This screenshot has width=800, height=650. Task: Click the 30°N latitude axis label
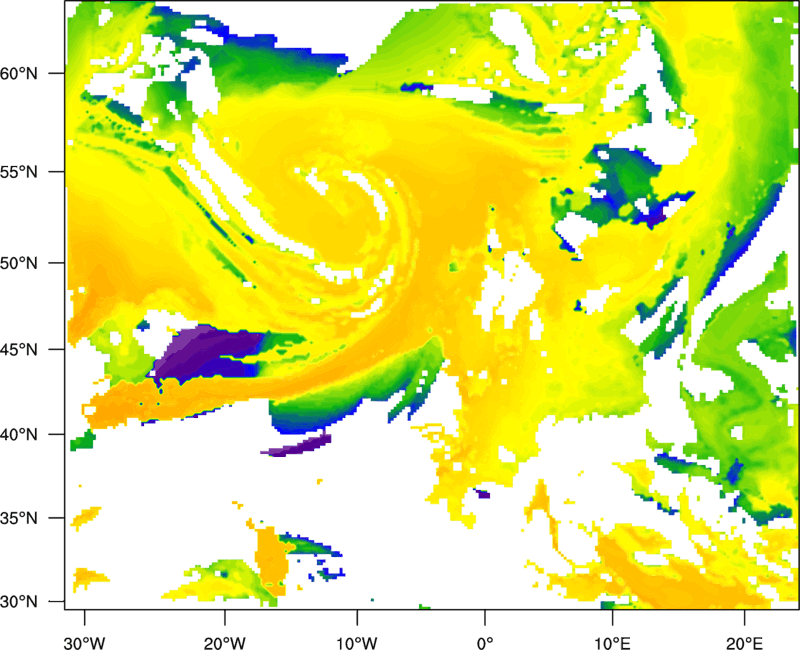click(x=19, y=601)
